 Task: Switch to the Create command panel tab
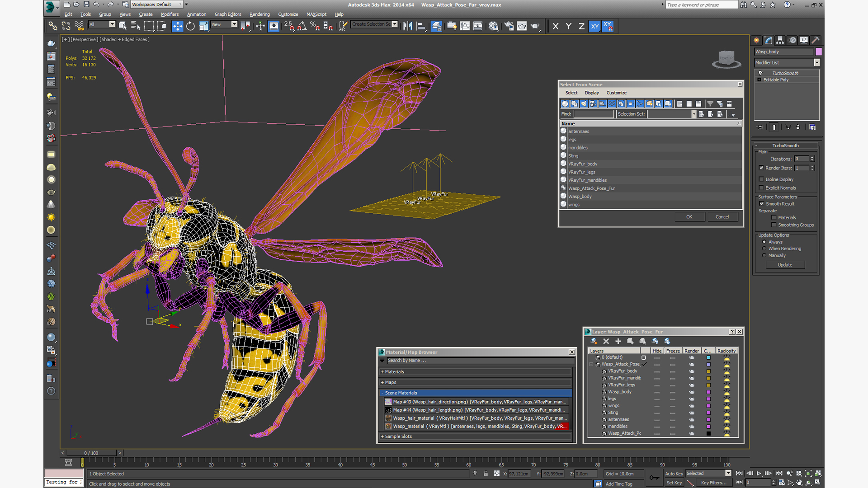click(756, 40)
